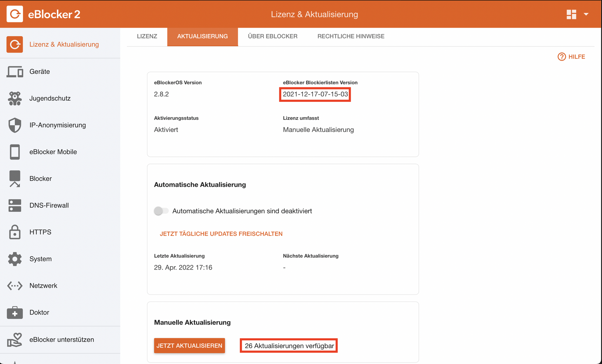Click the Nächste Aktualisierung label

pyautogui.click(x=311, y=256)
